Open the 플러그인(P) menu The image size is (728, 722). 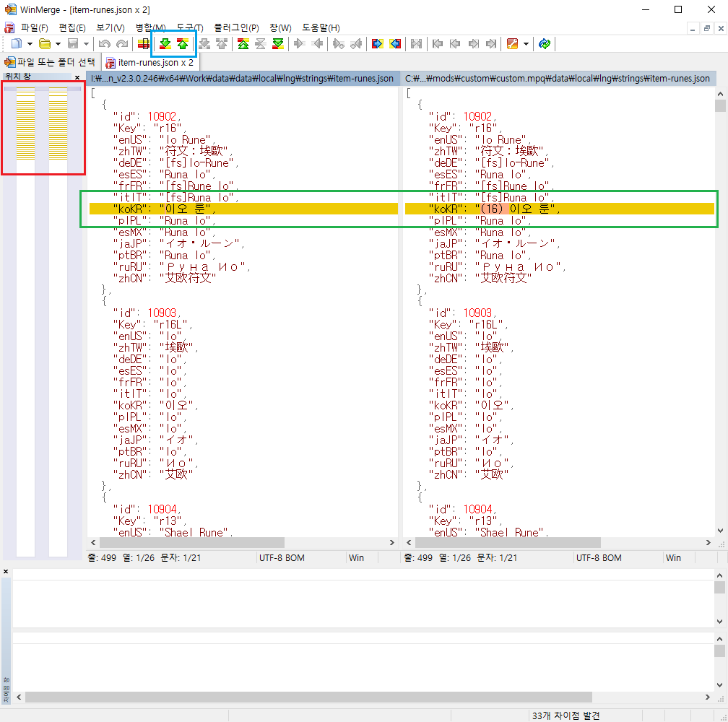(x=236, y=28)
